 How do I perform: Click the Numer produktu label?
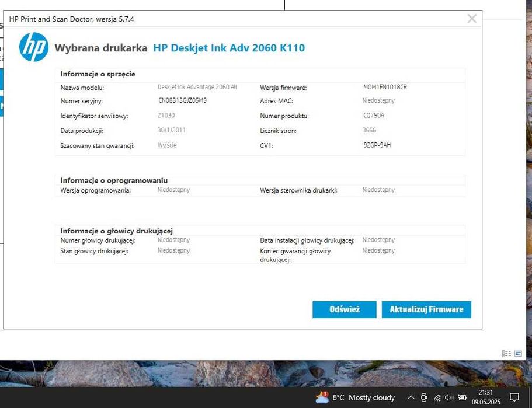click(284, 116)
